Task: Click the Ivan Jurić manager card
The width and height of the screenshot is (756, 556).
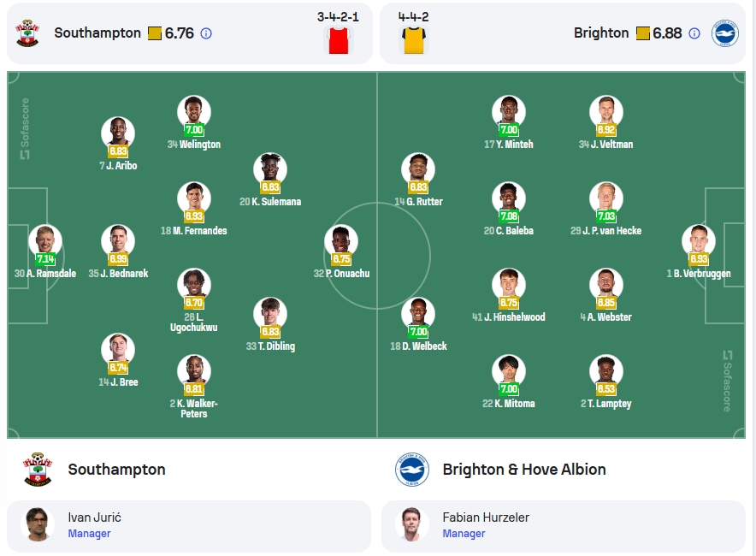Action: click(x=189, y=526)
